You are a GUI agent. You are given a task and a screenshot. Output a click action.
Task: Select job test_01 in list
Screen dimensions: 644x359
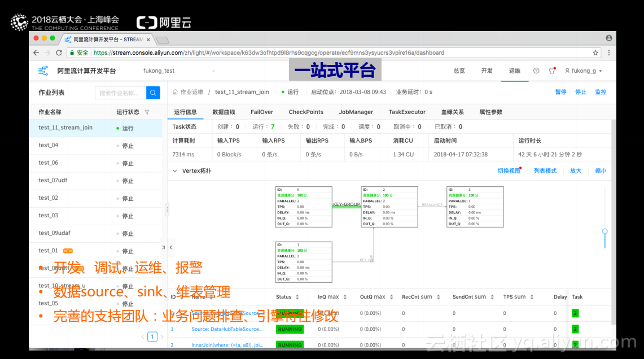click(96, 251)
